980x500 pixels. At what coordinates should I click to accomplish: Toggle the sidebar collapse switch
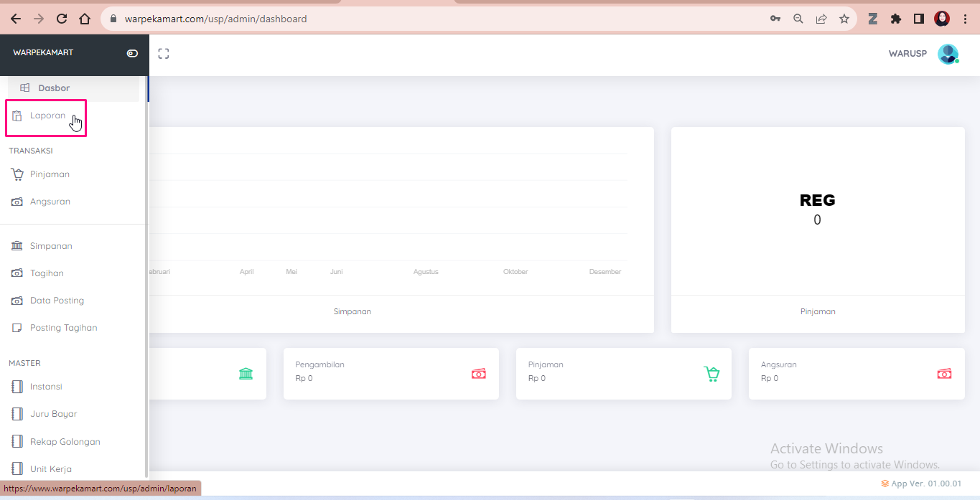[x=132, y=53]
